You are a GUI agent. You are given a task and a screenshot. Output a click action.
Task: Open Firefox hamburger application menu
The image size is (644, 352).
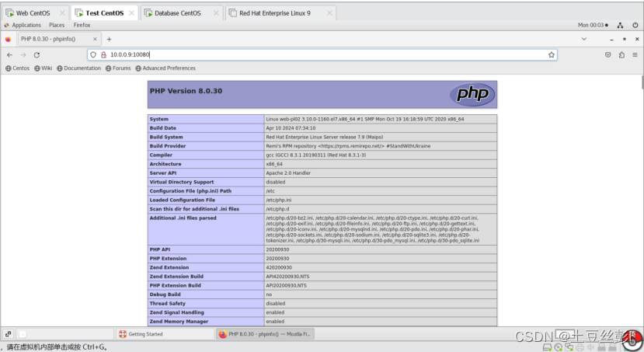635,54
